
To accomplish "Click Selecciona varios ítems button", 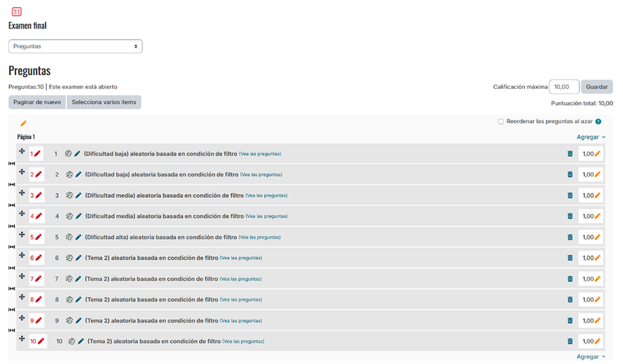I will 104,102.
